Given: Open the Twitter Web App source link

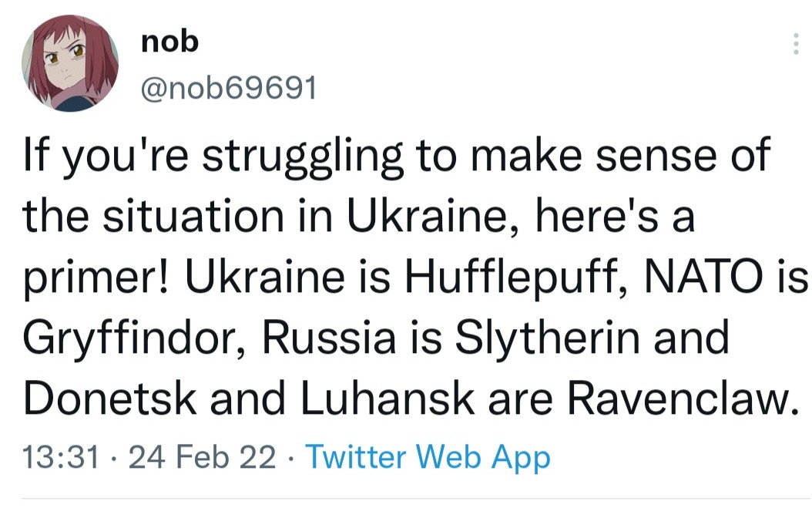Looking at the screenshot, I should 428,458.
